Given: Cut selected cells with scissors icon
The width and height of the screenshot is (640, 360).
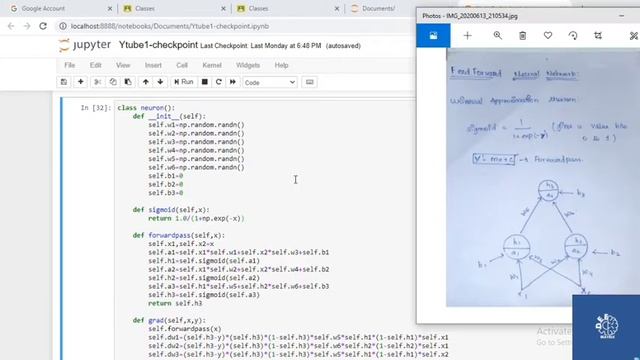Looking at the screenshot, I should point(98,82).
